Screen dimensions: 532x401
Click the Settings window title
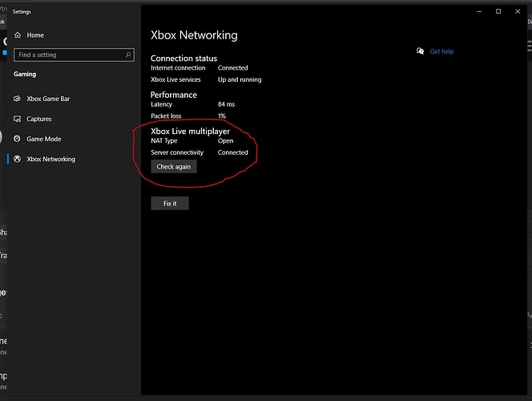(x=22, y=11)
